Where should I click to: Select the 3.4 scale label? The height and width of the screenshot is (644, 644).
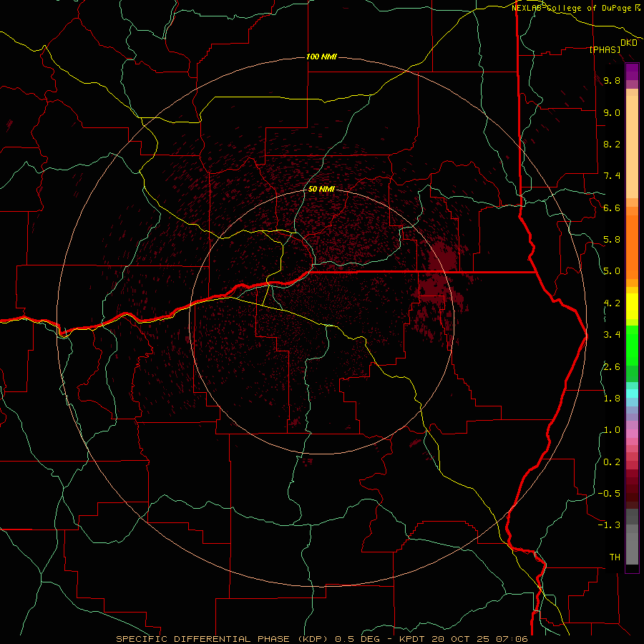tap(612, 335)
